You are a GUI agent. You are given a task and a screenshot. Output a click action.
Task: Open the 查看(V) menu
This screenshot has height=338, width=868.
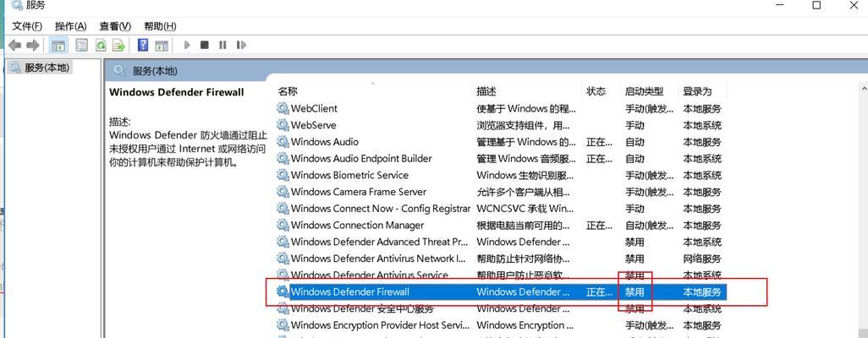coord(115,26)
